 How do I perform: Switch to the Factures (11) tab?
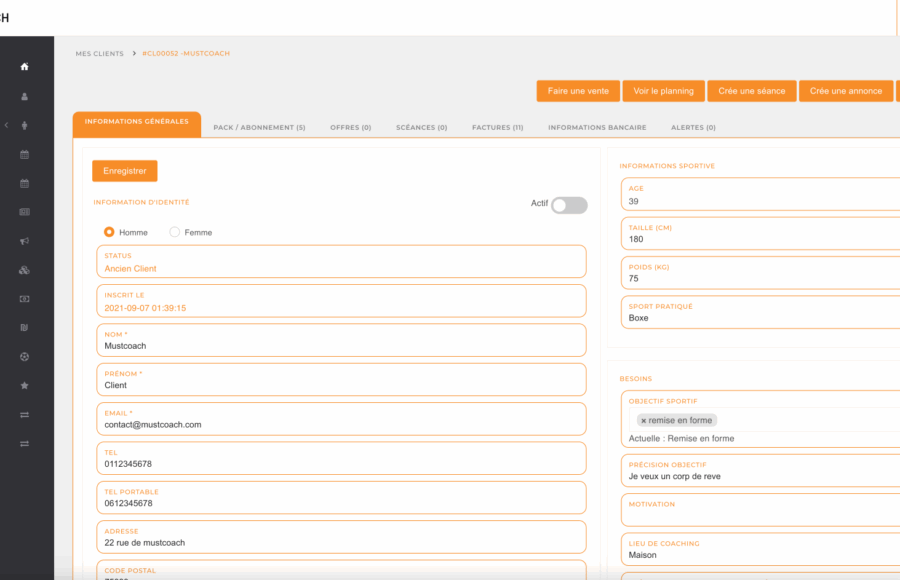497,127
